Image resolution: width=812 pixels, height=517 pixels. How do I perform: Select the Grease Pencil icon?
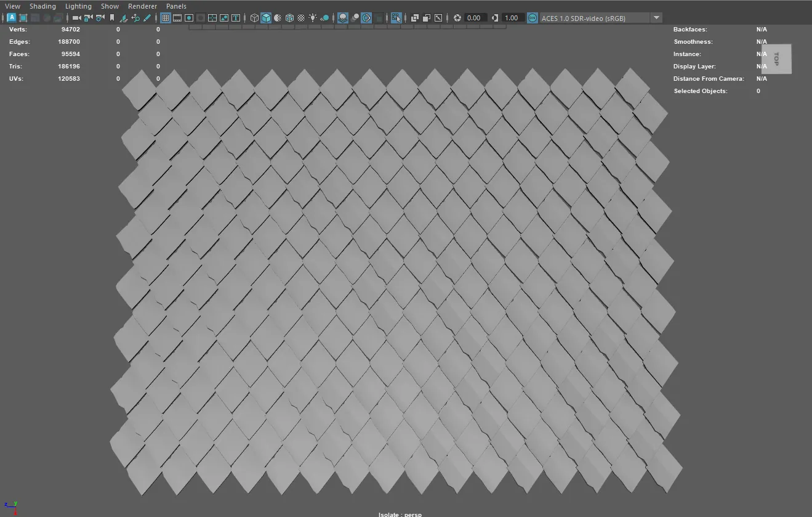tap(147, 18)
